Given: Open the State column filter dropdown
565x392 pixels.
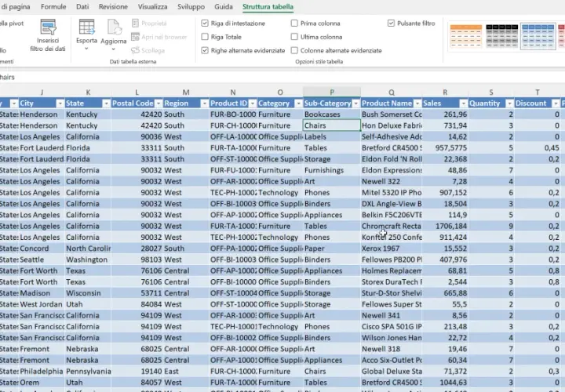Looking at the screenshot, I should point(106,103).
